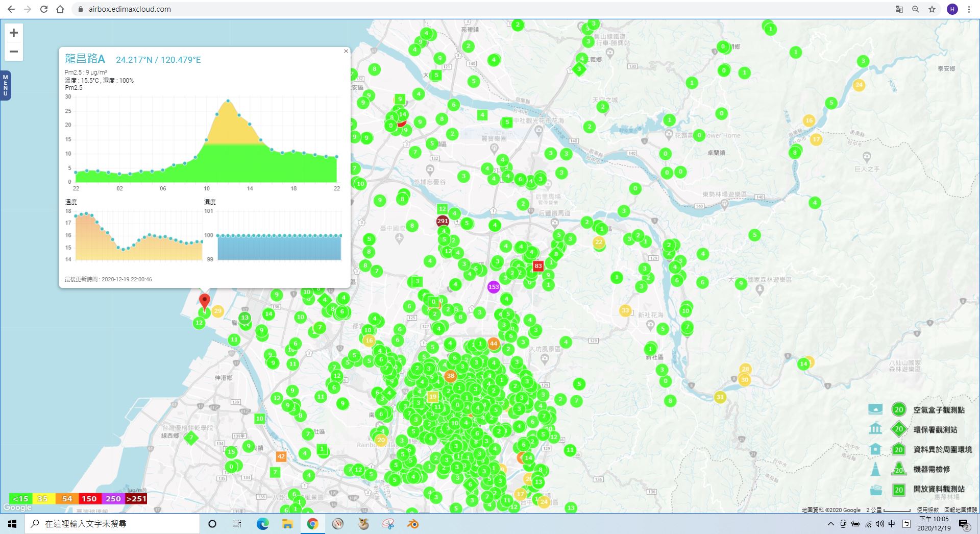The height and width of the screenshot is (534, 980).
Task: Open the translate page icon
Action: point(899,9)
